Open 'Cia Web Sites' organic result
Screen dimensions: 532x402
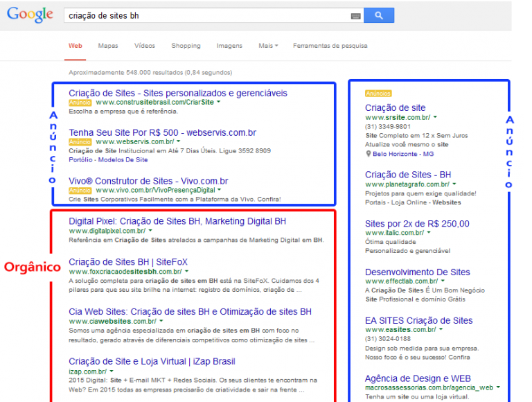click(190, 312)
